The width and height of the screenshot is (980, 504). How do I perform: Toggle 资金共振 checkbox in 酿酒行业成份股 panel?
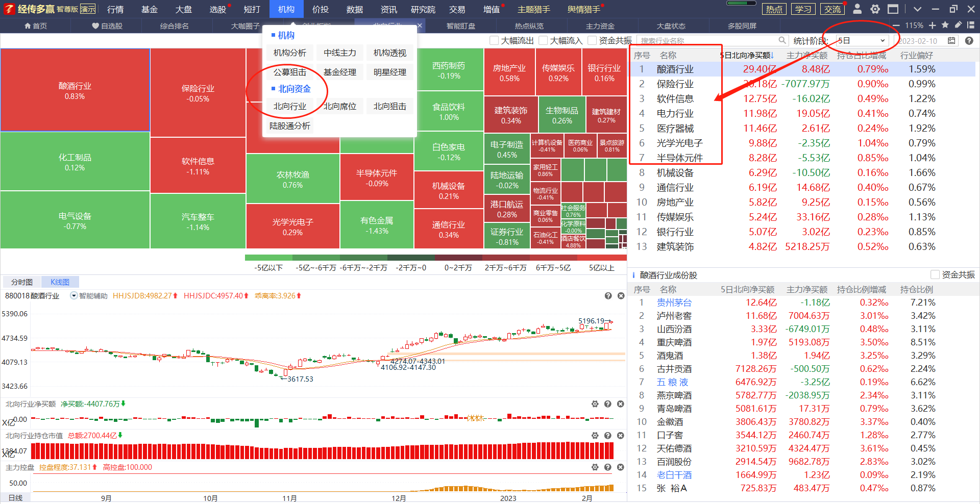coord(935,274)
